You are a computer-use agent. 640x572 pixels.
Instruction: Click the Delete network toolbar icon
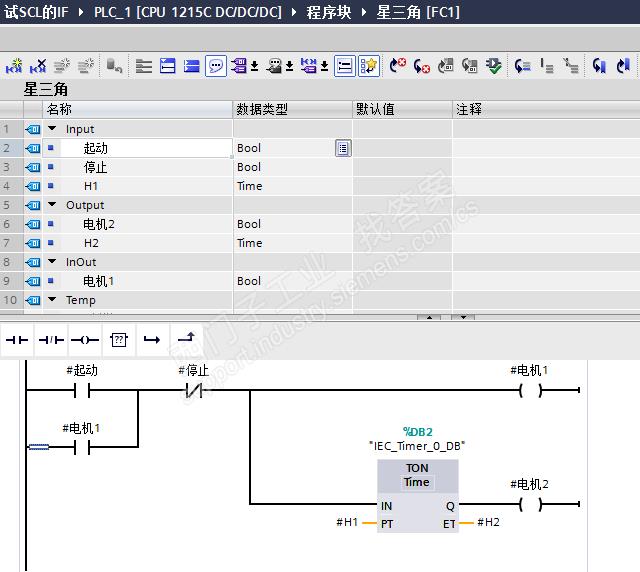coord(38,65)
